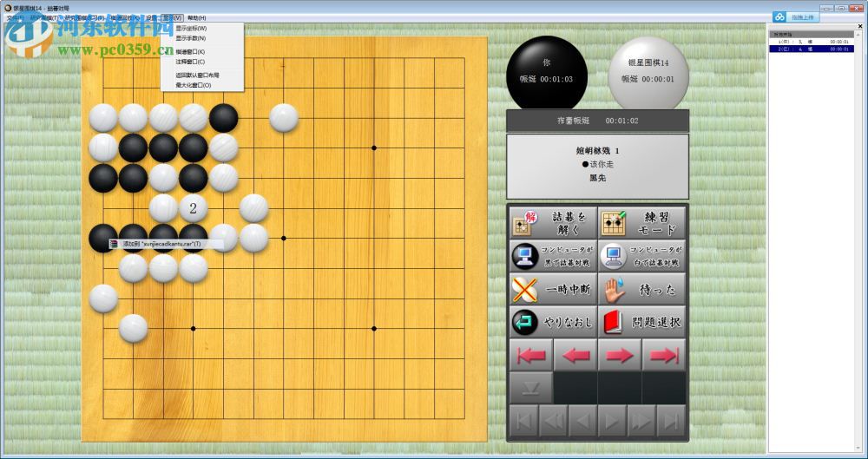
Task: Click gray skip-to-end playback button
Action: 671,422
